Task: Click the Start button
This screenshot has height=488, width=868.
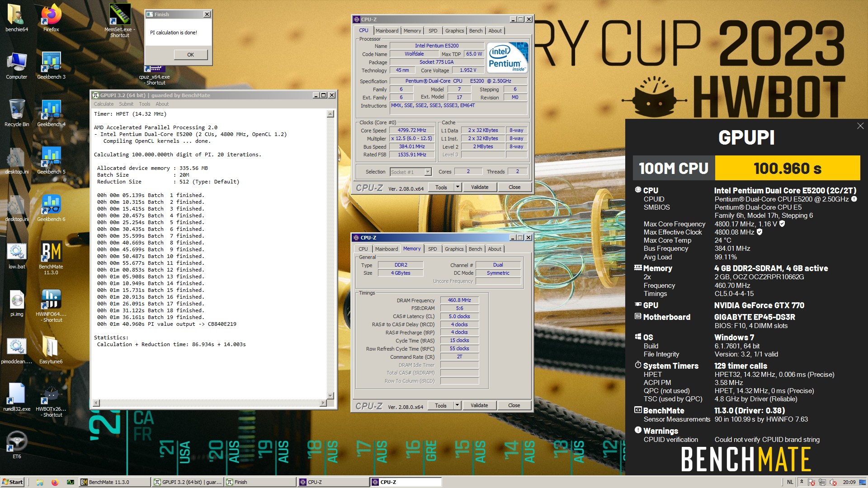Action: pyautogui.click(x=13, y=482)
